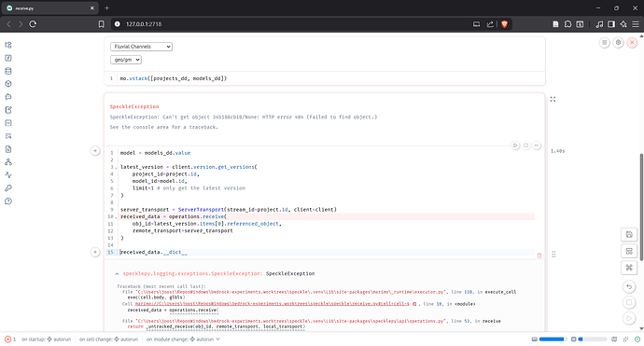Fold the code block at line 10
Screen dimensions: 644x346
point(117,217)
